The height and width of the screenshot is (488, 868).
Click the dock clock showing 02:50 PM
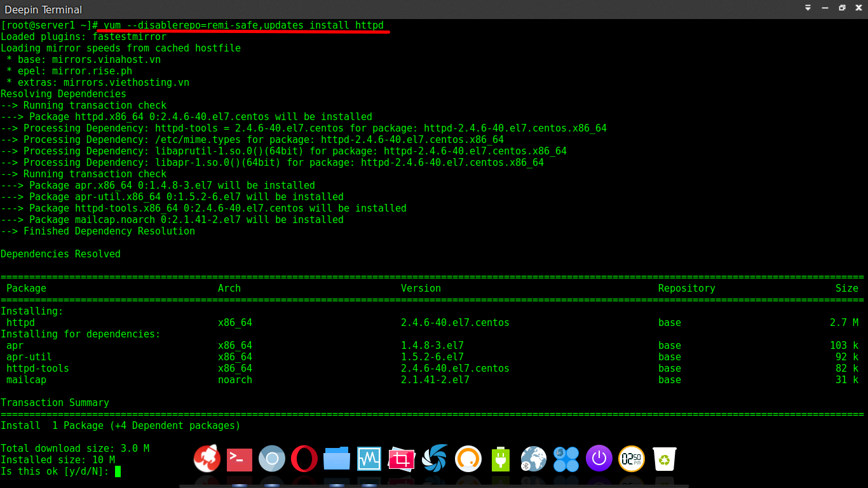(x=632, y=458)
